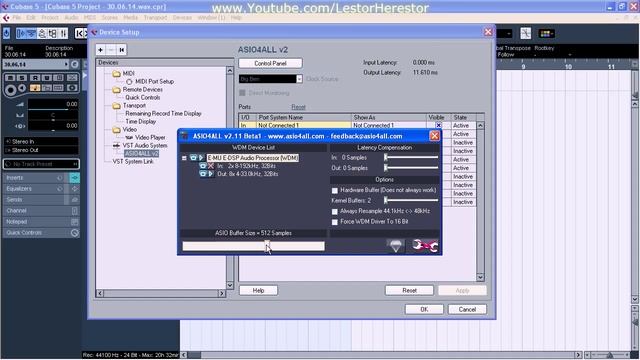This screenshot has height=360, width=640.
Task: Click the add device plus icon
Action: [100, 50]
